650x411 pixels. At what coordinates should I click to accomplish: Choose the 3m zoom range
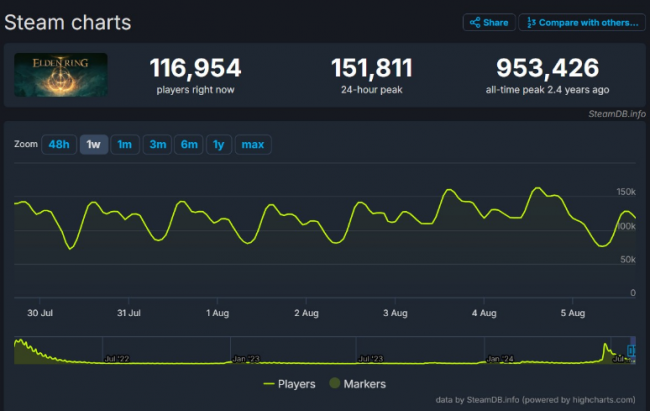tap(157, 145)
